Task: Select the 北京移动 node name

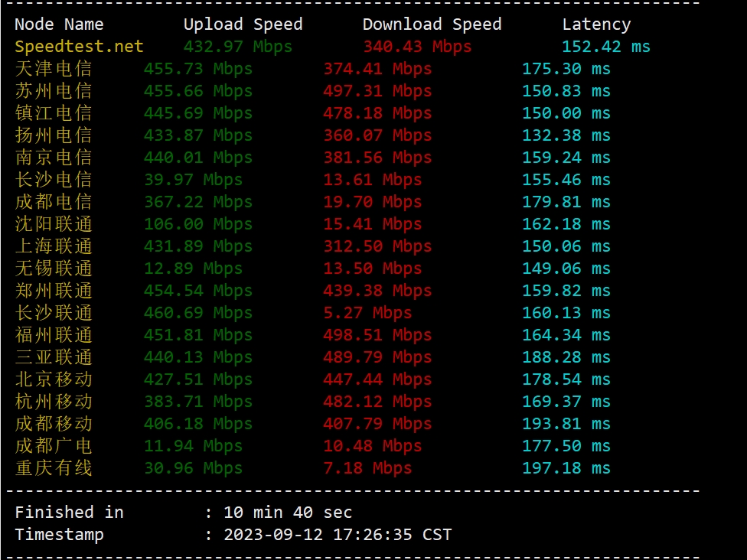Action: pos(54,379)
